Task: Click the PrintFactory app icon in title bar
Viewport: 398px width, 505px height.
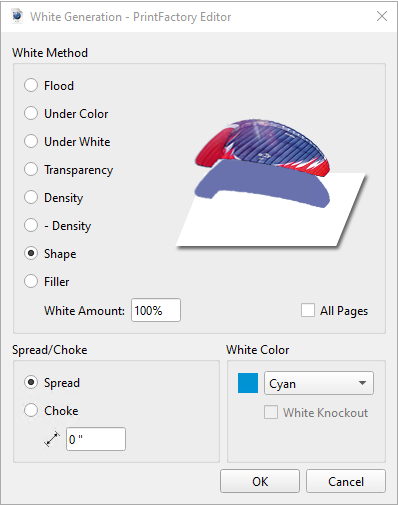Action: [17, 16]
